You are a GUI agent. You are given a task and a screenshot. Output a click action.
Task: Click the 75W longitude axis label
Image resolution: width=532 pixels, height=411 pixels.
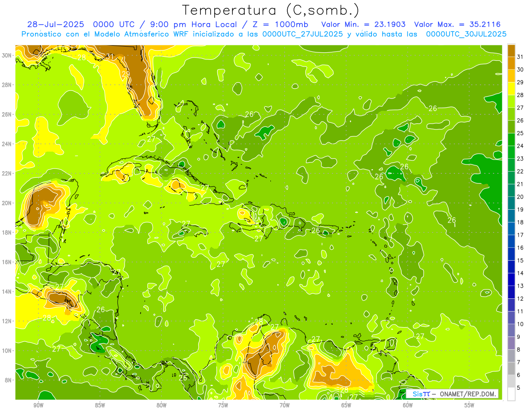pos(223,406)
